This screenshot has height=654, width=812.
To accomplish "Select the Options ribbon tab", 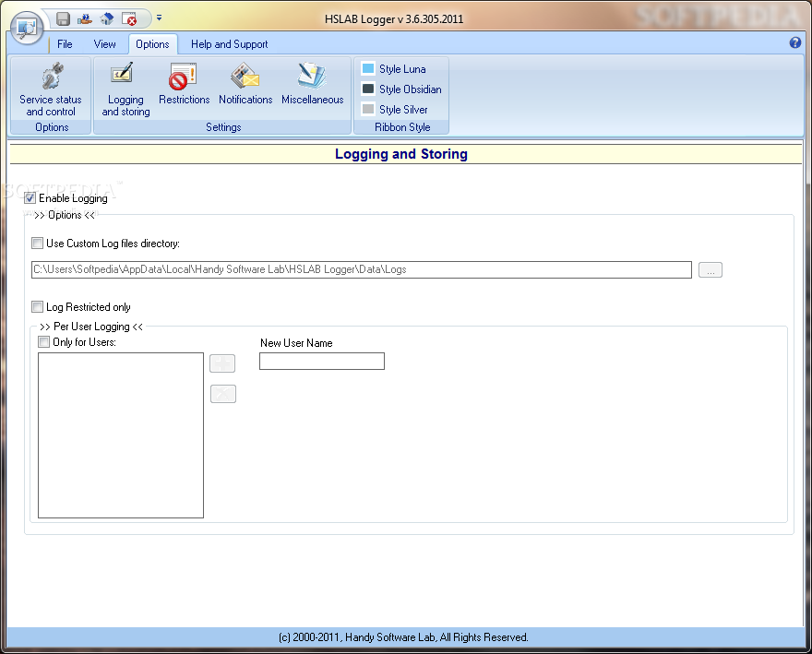I will point(152,44).
